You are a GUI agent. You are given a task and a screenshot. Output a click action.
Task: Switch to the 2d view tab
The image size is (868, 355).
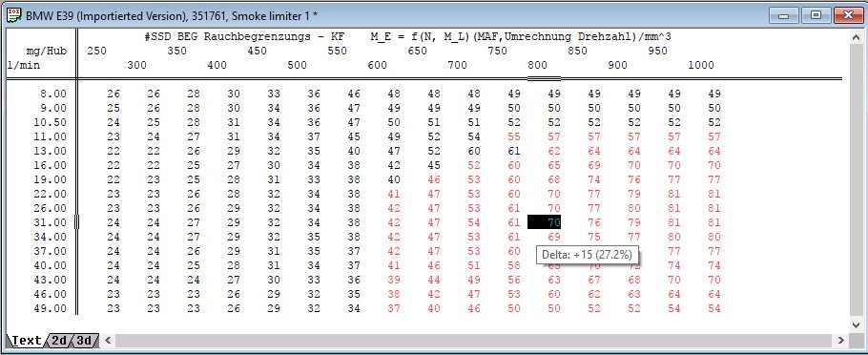pos(59,341)
